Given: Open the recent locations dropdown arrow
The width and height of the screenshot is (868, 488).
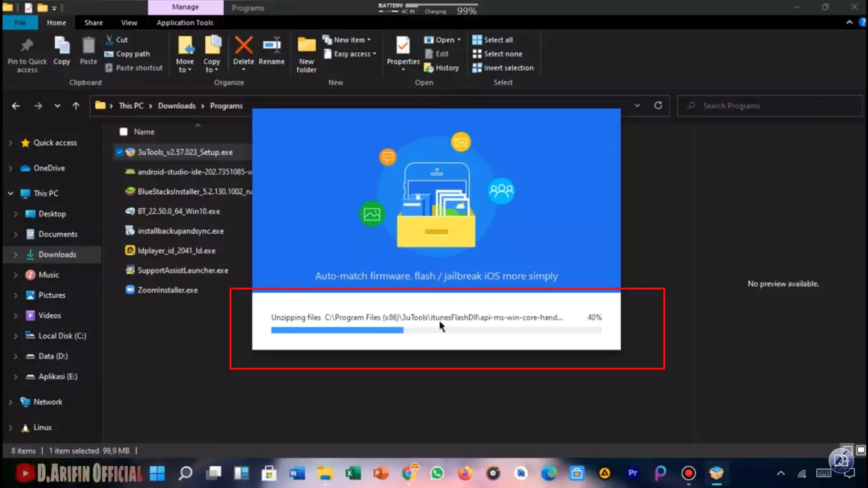Looking at the screenshot, I should 57,106.
